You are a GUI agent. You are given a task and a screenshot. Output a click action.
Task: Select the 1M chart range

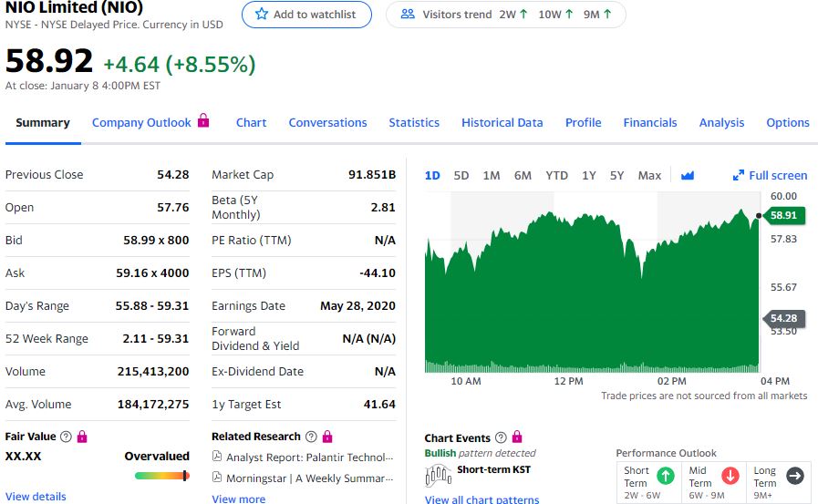pos(492,176)
